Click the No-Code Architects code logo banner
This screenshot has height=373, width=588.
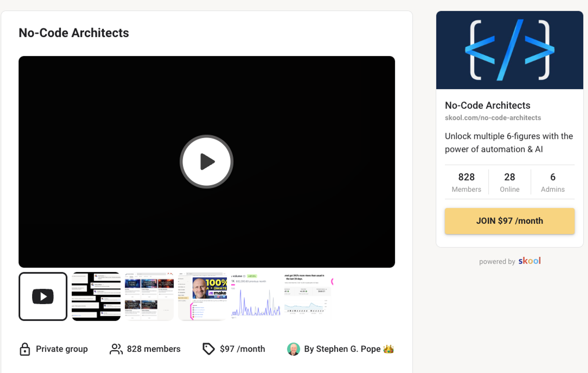(x=510, y=50)
